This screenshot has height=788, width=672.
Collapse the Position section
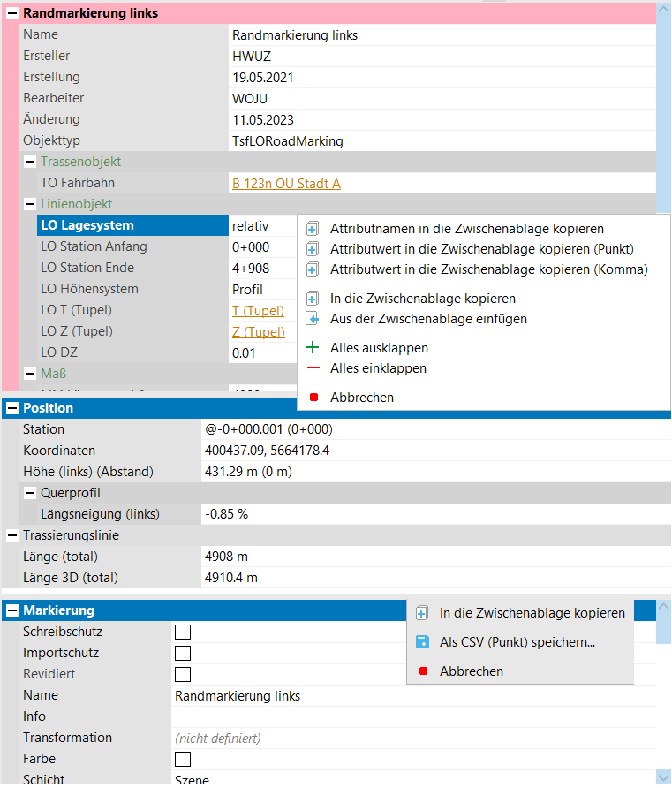[12, 408]
